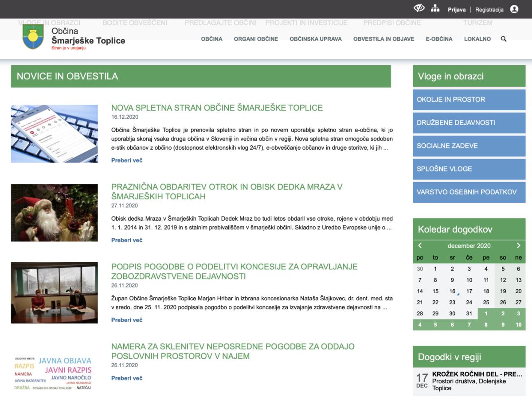Image resolution: width=532 pixels, height=396 pixels.
Task: Go to previous month in calendar
Action: click(420, 245)
